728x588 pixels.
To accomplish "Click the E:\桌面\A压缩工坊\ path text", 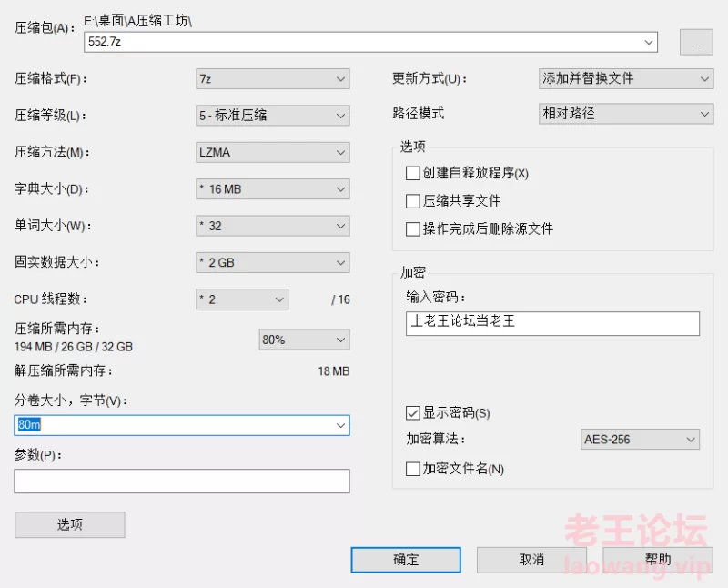I will click(x=138, y=21).
